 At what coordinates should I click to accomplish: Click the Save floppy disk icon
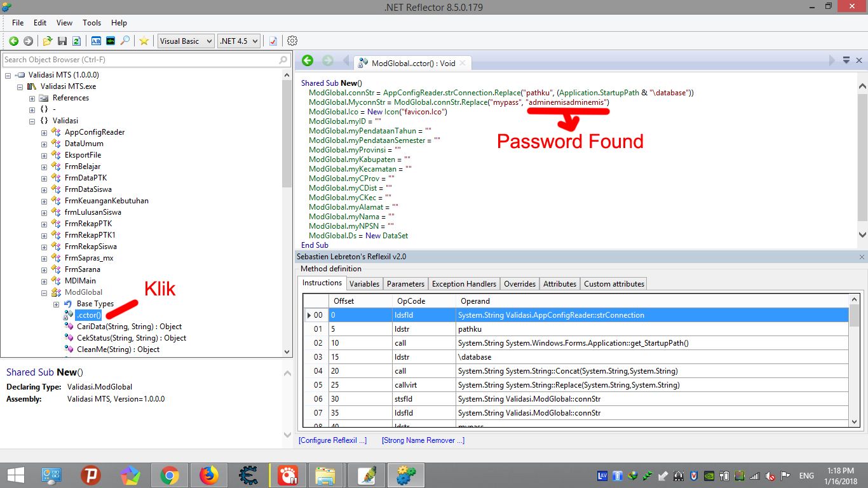click(62, 41)
